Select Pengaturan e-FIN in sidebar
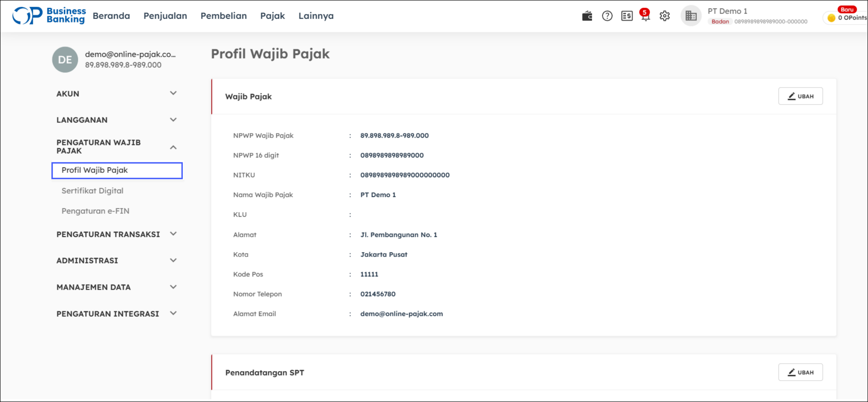868x402 pixels. coord(95,211)
